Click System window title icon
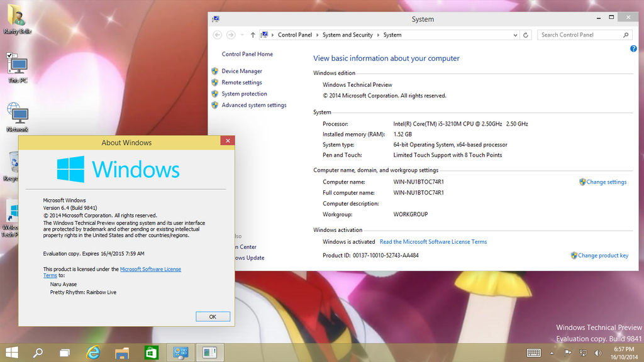Image resolution: width=644 pixels, height=362 pixels. point(216,19)
